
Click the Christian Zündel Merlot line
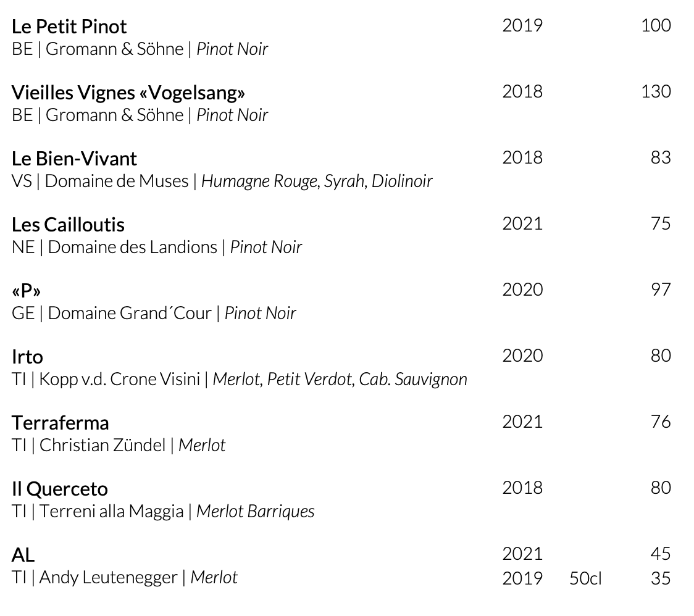(x=119, y=445)
